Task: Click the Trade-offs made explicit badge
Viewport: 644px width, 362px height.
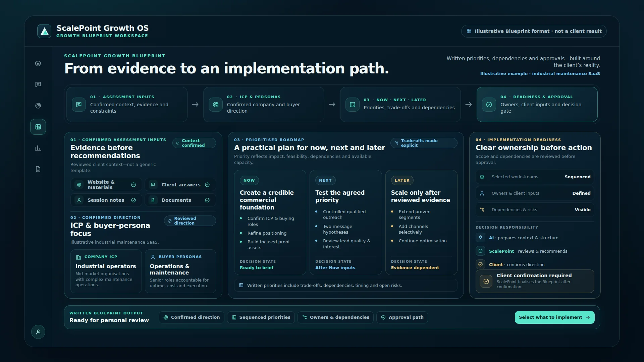Action: (x=424, y=143)
